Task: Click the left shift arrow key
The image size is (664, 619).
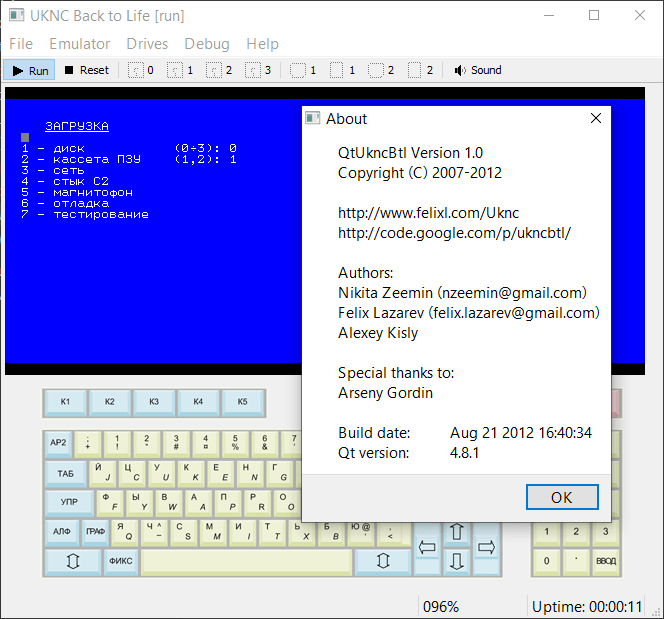Action: (73, 562)
